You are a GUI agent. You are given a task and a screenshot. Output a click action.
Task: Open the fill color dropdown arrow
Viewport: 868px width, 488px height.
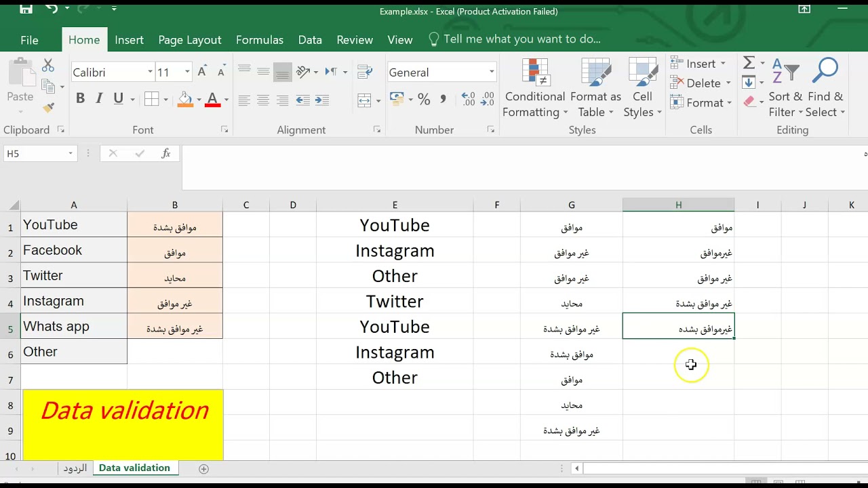point(199,100)
